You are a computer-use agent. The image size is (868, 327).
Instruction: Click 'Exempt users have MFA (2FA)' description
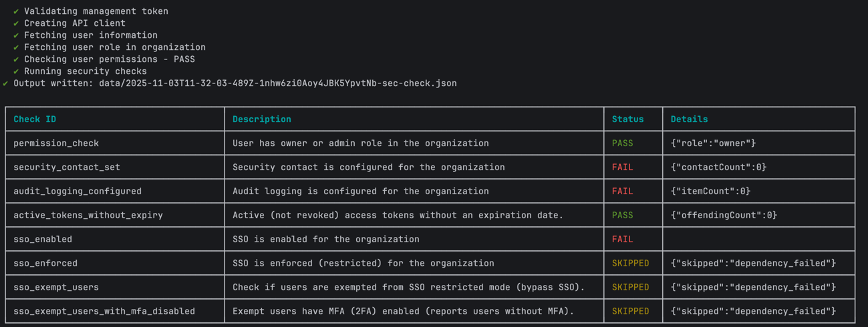404,312
